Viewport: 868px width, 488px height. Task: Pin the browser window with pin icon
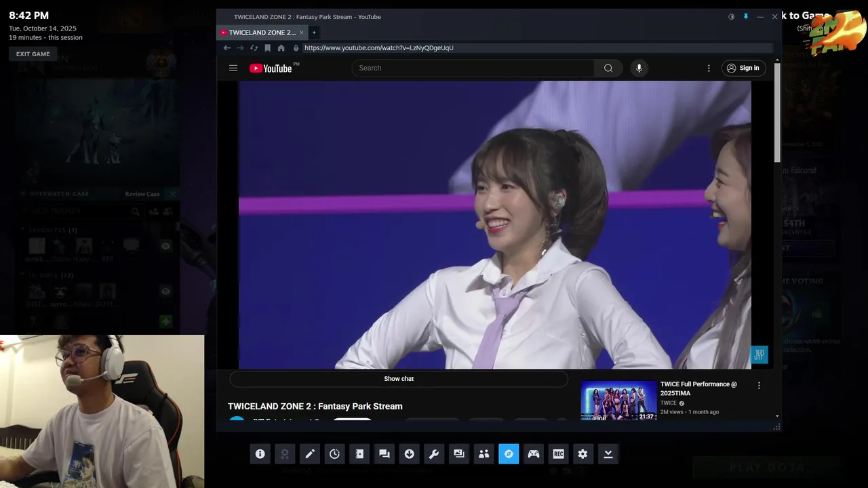click(745, 17)
